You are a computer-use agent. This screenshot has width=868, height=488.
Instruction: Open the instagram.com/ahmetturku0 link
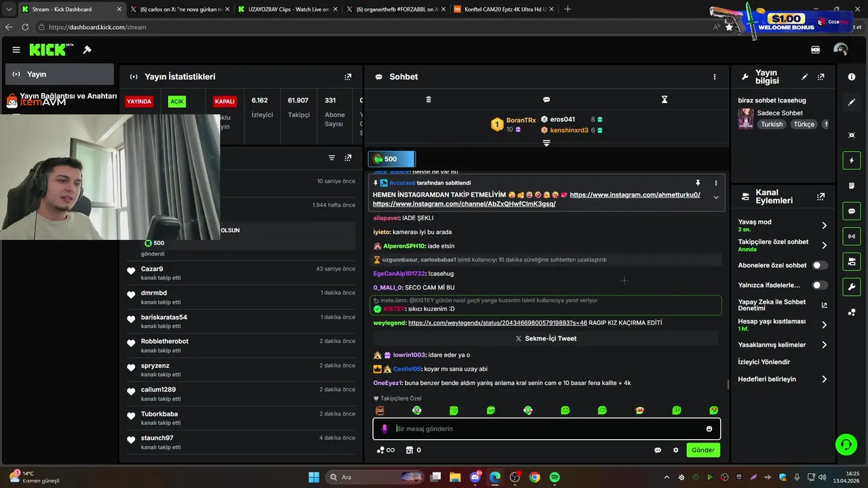(x=635, y=195)
